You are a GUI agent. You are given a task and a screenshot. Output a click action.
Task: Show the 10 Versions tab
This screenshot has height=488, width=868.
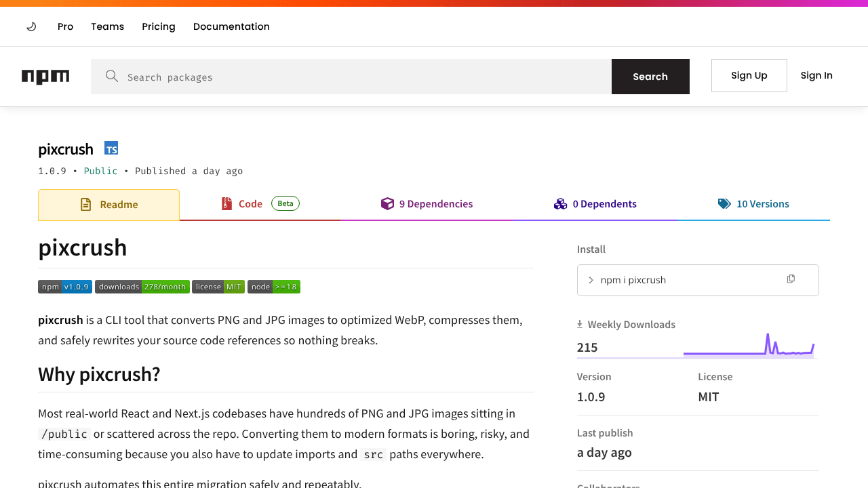coord(753,204)
